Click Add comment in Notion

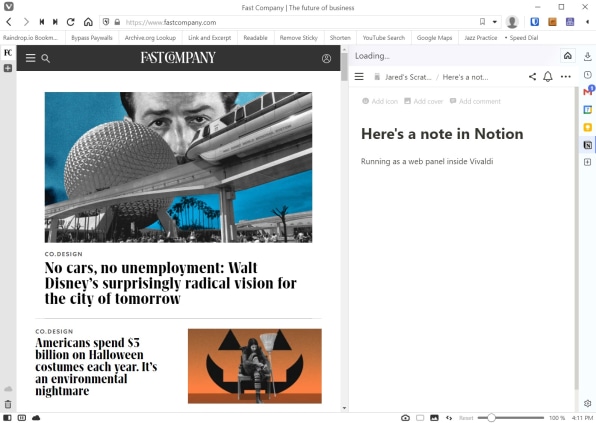coord(475,101)
